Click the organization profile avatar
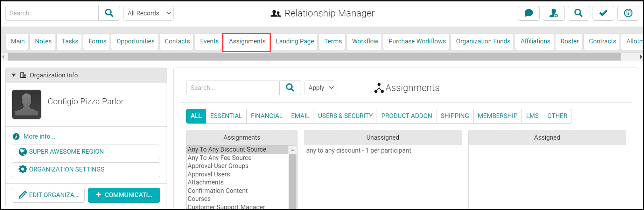 pyautogui.click(x=27, y=104)
